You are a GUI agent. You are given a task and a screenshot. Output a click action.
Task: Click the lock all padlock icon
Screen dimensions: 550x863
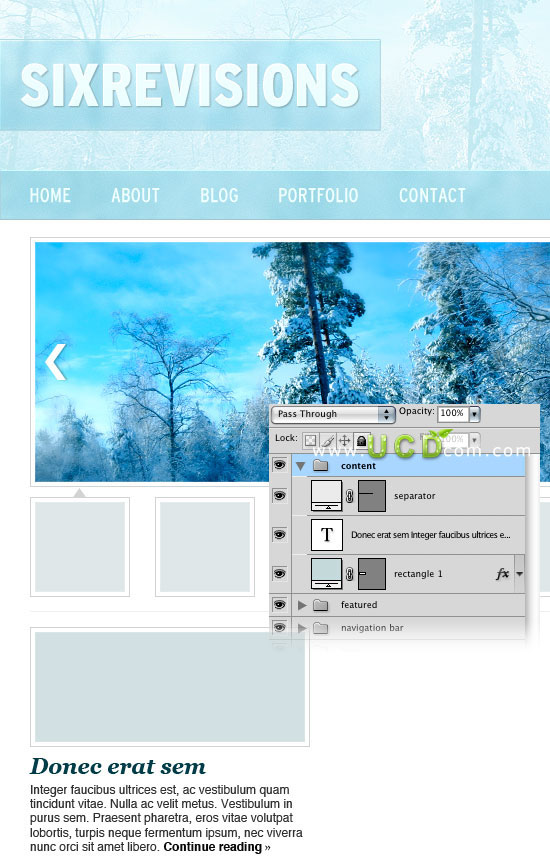click(361, 440)
